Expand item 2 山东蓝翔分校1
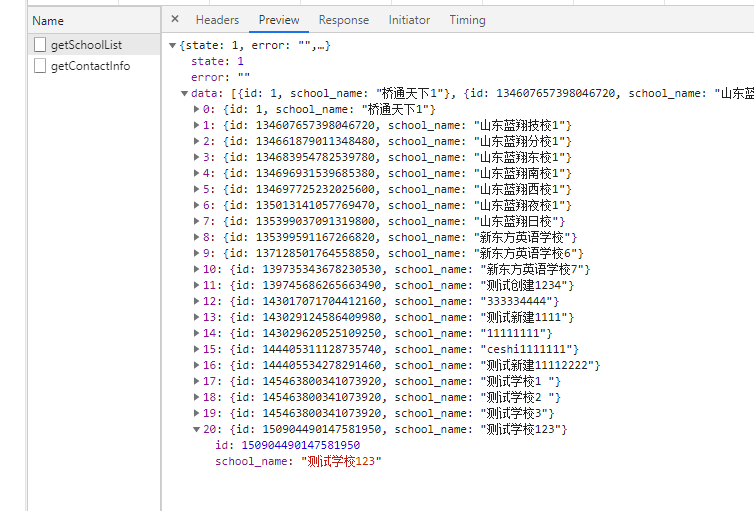The height and width of the screenshot is (511, 754). [196, 141]
